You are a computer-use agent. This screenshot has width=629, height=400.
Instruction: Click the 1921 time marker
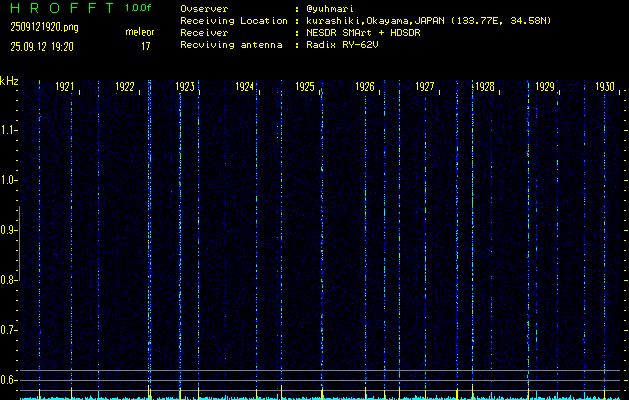coord(65,87)
